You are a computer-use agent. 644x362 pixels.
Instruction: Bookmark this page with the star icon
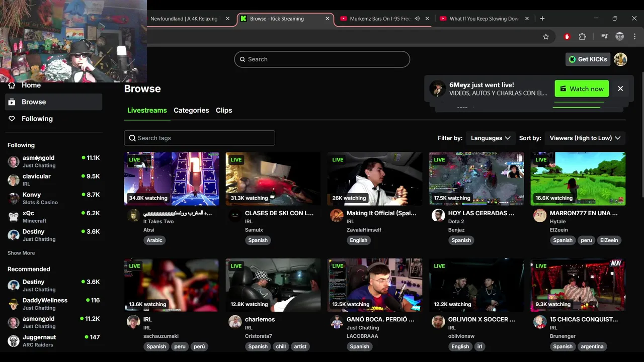[x=546, y=37]
